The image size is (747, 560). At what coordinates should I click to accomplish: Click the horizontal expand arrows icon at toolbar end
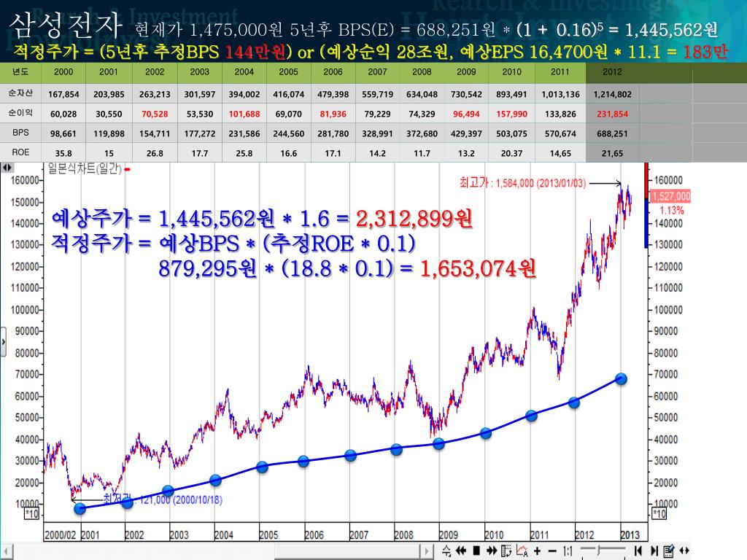tap(684, 551)
